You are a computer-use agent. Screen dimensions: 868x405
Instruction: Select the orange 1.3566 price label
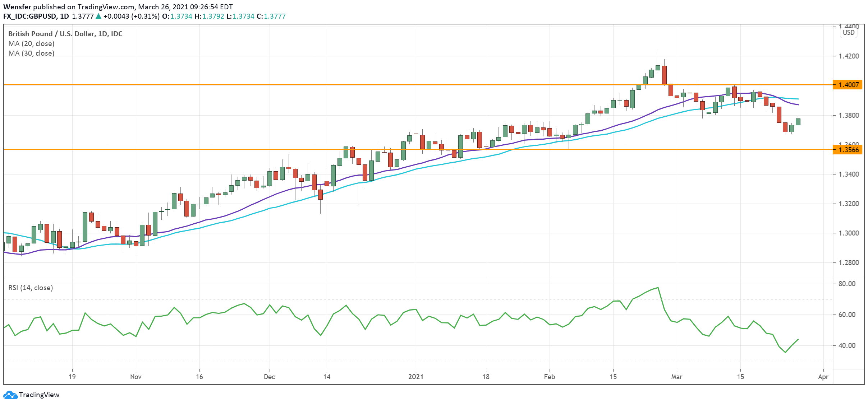coord(848,150)
